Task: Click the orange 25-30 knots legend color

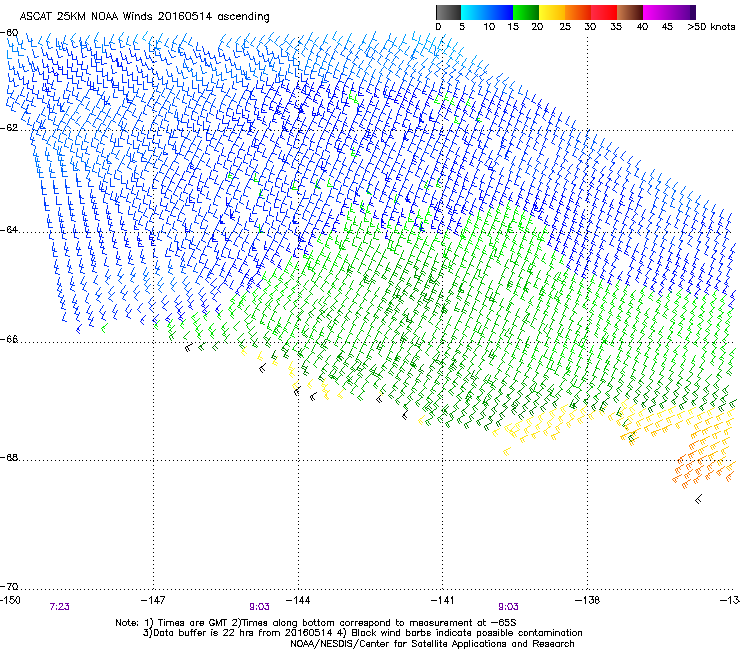Action: [578, 12]
